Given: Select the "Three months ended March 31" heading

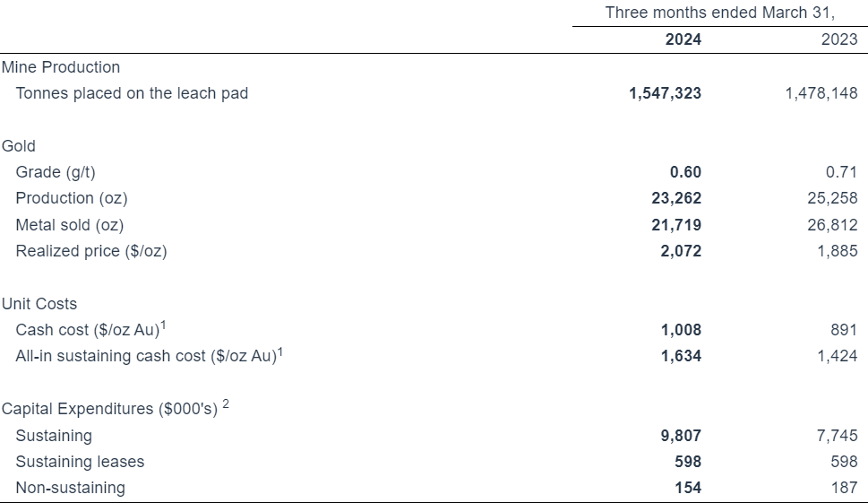Looking at the screenshot, I should pyautogui.click(x=719, y=13).
